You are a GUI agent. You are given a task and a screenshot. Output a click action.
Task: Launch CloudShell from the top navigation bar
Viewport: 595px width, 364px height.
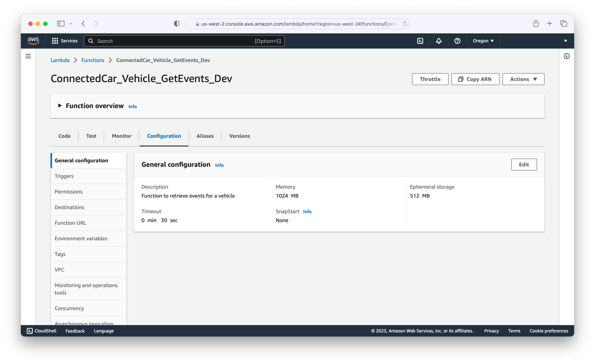[x=420, y=41]
